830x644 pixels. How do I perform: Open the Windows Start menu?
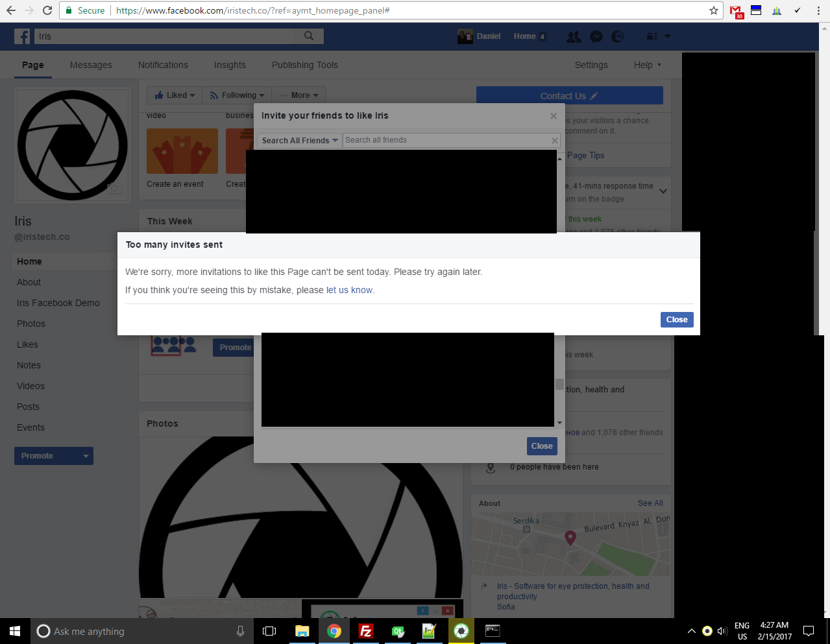pyautogui.click(x=15, y=631)
